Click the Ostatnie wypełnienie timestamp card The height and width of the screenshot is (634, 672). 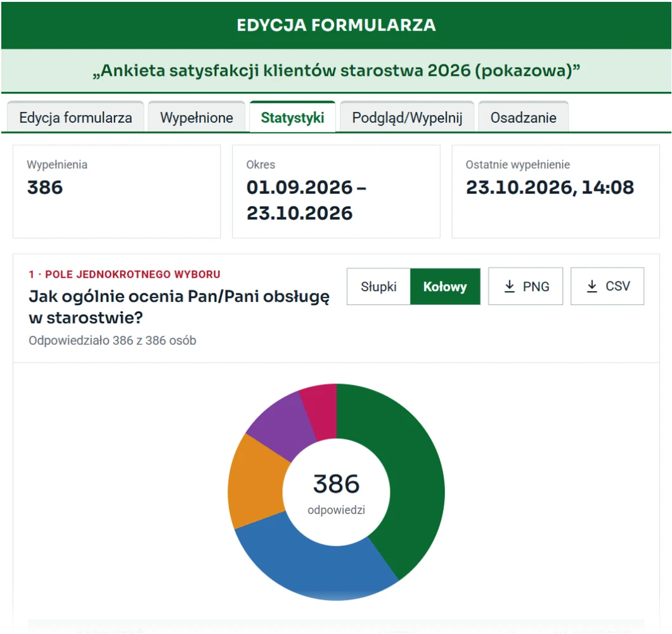point(555,191)
